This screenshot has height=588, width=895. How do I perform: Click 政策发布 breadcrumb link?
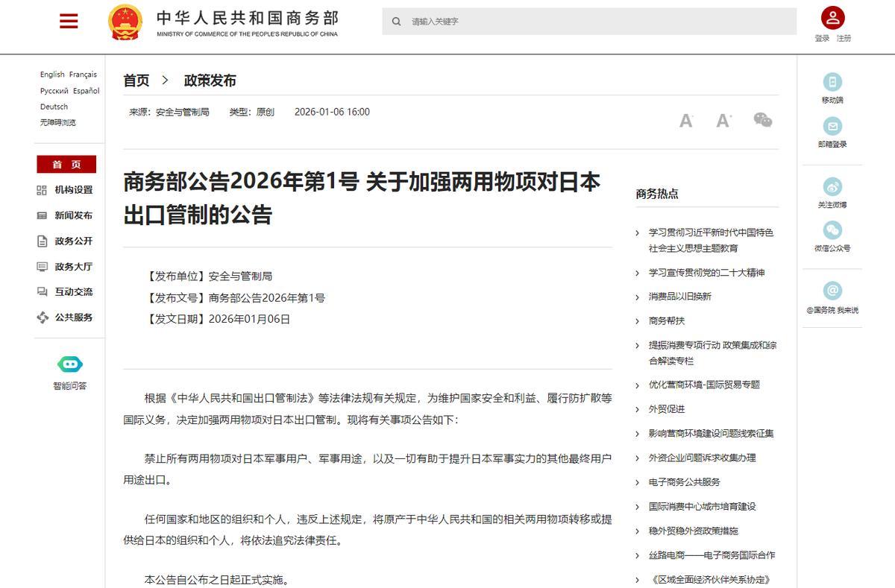point(210,80)
